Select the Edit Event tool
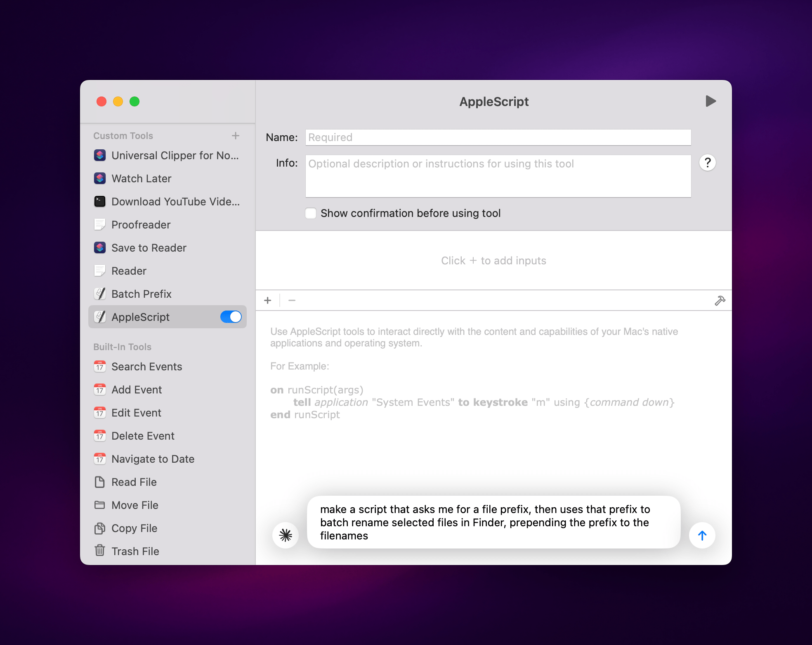 pyautogui.click(x=168, y=412)
